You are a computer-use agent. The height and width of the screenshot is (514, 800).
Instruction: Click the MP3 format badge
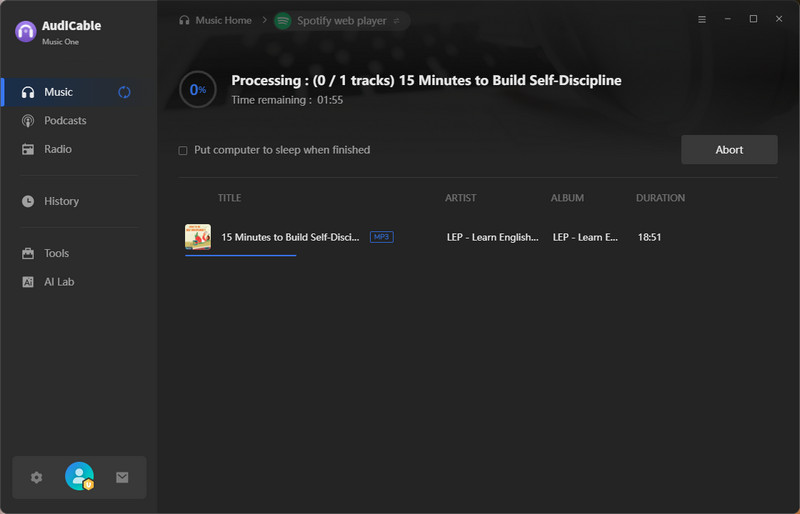point(382,237)
